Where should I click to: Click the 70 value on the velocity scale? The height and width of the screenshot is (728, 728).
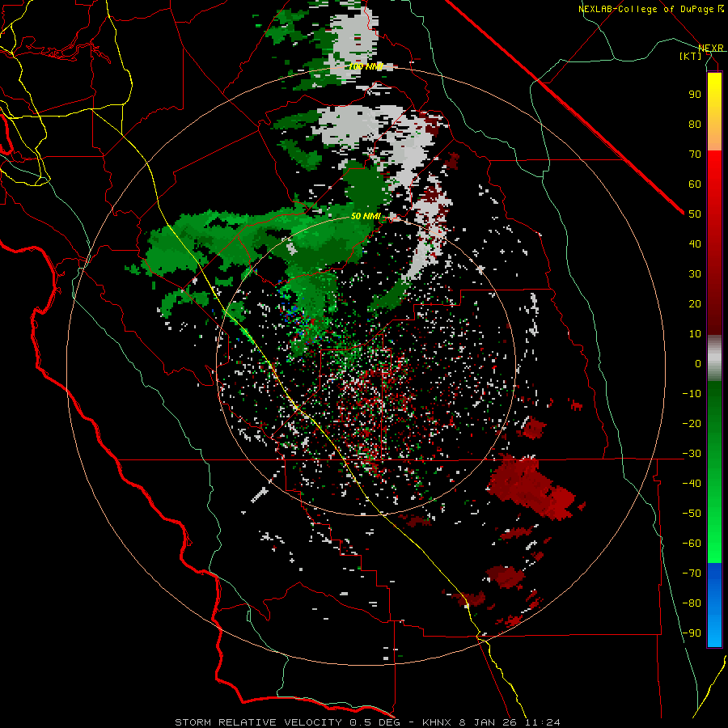click(695, 154)
